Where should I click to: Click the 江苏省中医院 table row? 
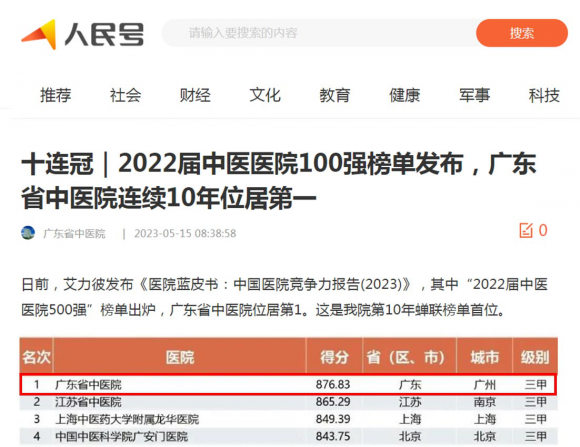click(288, 402)
